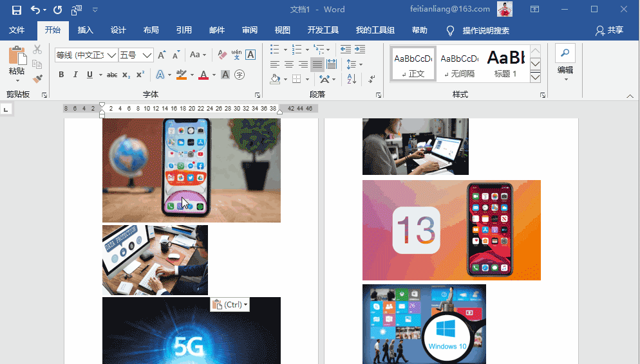The image size is (640, 364).
Task: Toggle italic formatting
Action: 75,75
